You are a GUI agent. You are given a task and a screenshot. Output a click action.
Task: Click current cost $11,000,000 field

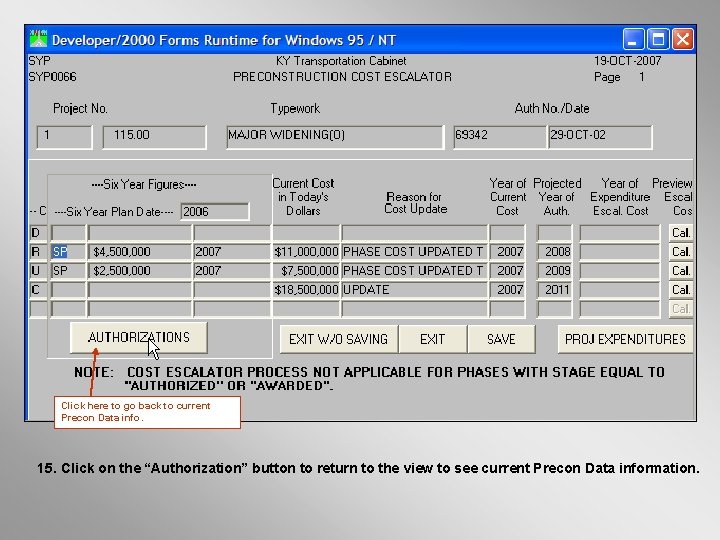(x=306, y=252)
